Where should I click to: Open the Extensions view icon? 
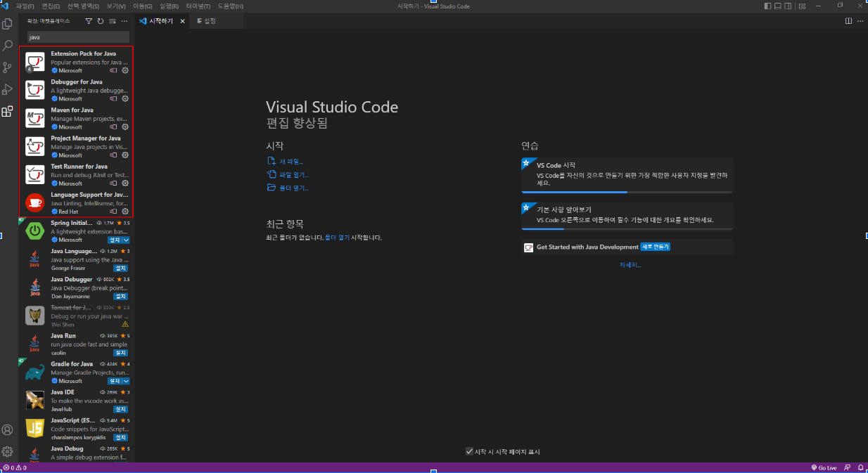8,111
